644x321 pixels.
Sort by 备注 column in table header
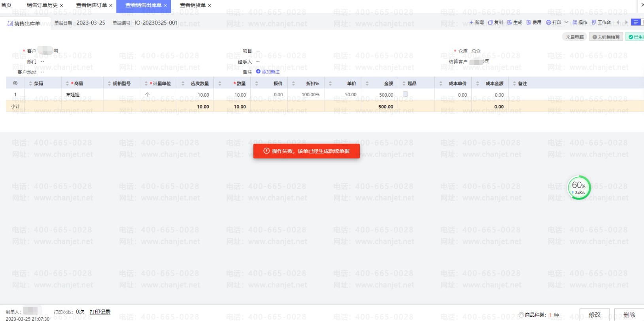[514, 84]
